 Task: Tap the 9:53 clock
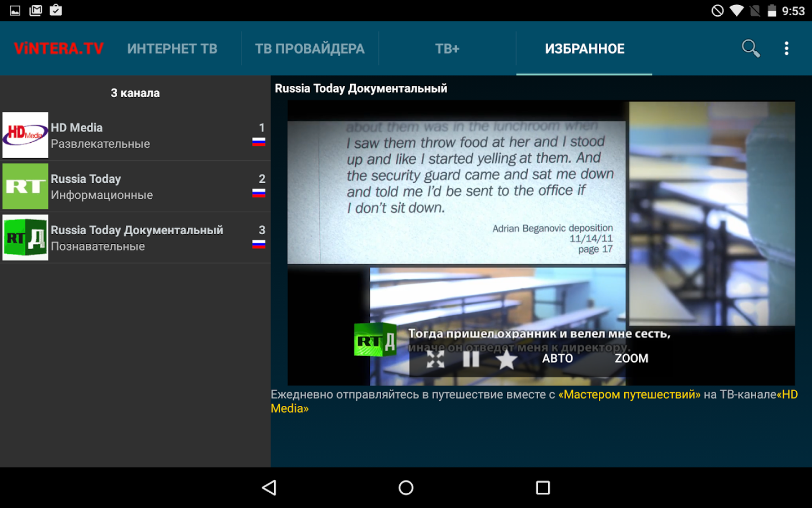click(793, 11)
